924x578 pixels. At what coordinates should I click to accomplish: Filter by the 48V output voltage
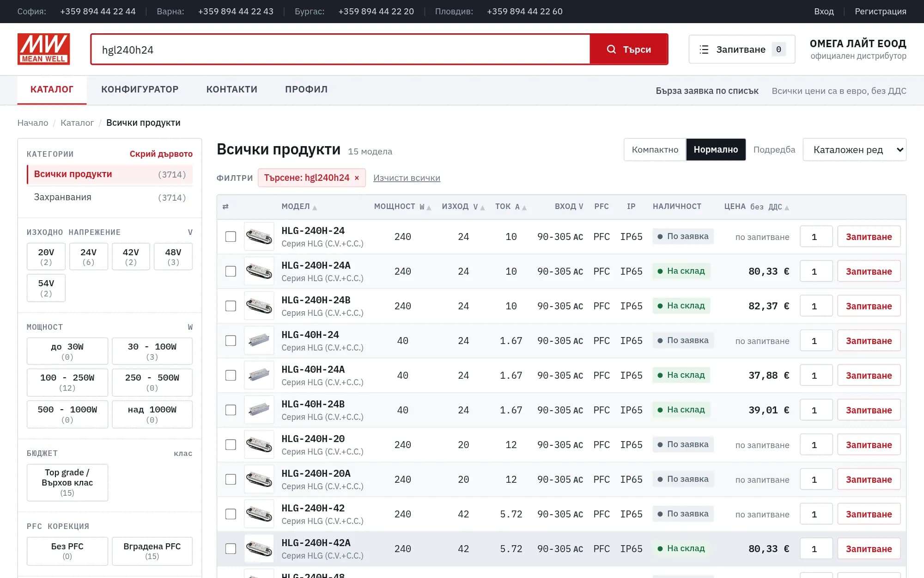[x=173, y=257]
